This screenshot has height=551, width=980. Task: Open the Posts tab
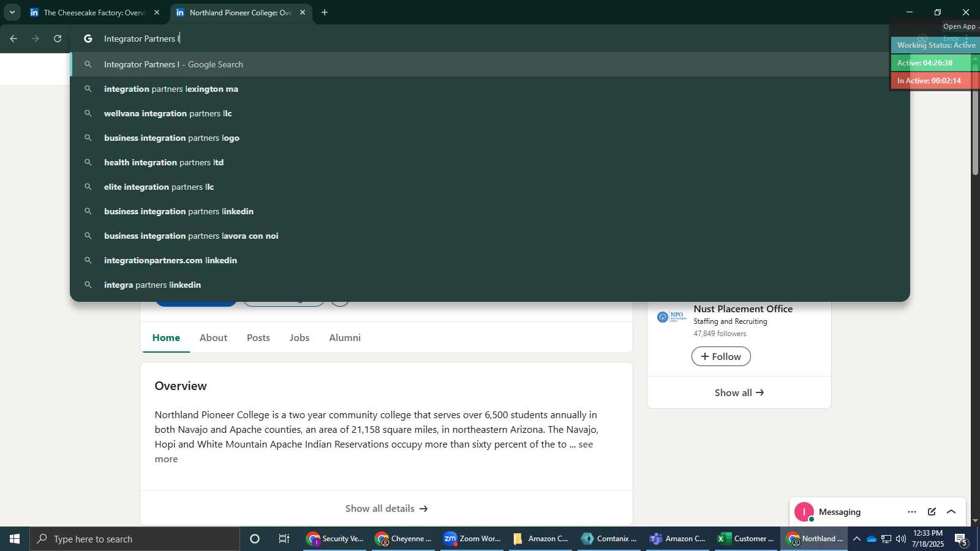(258, 337)
